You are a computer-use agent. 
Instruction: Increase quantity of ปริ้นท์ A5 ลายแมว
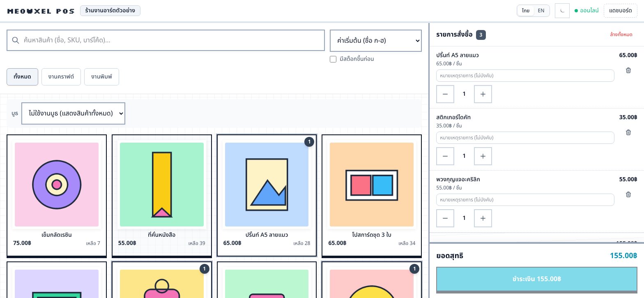point(483,94)
